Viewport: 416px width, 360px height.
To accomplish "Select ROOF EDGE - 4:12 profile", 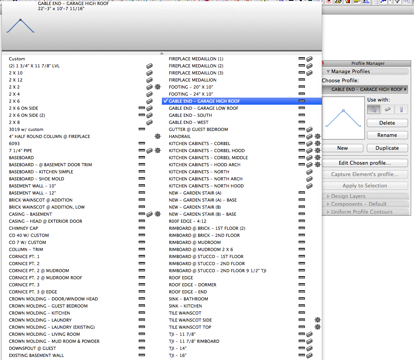I will (x=188, y=221).
